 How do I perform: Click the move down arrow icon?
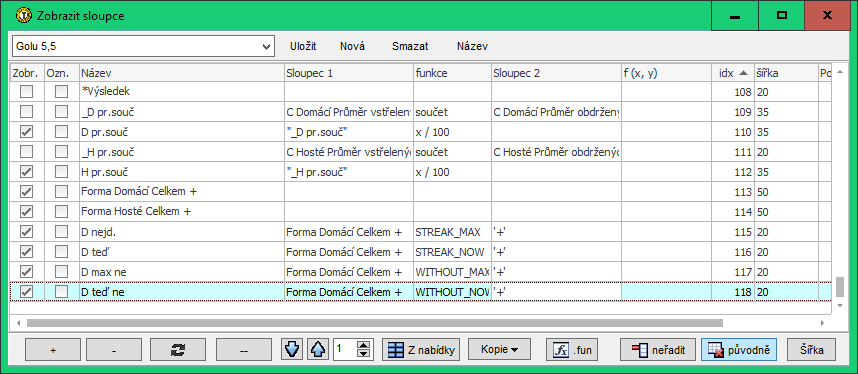point(293,349)
